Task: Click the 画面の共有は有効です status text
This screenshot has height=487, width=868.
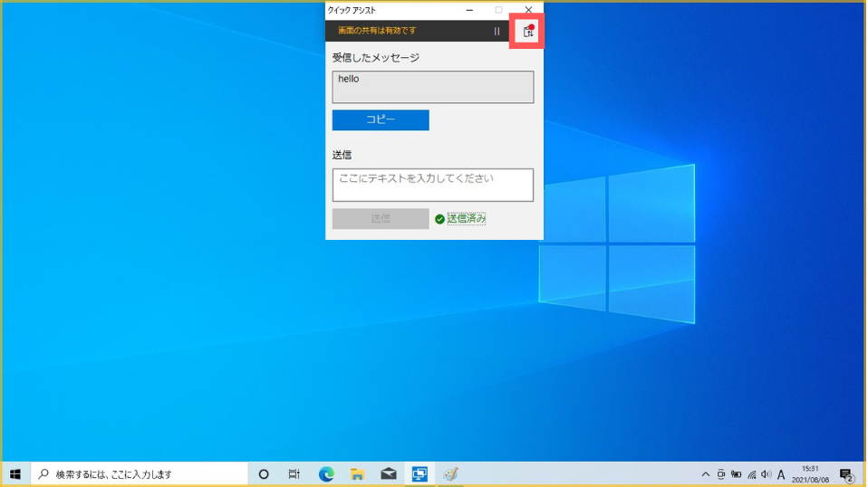Action: 377,31
